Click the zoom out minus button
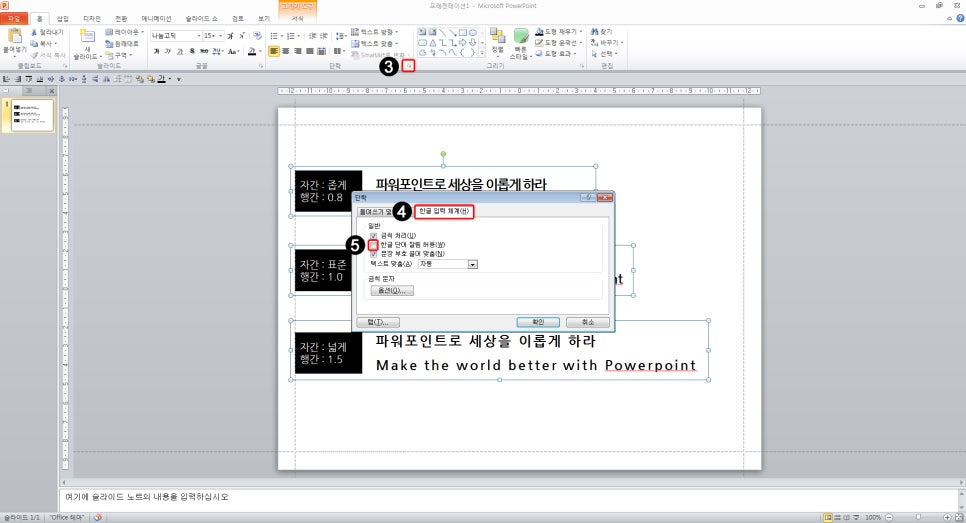 pos(889,517)
